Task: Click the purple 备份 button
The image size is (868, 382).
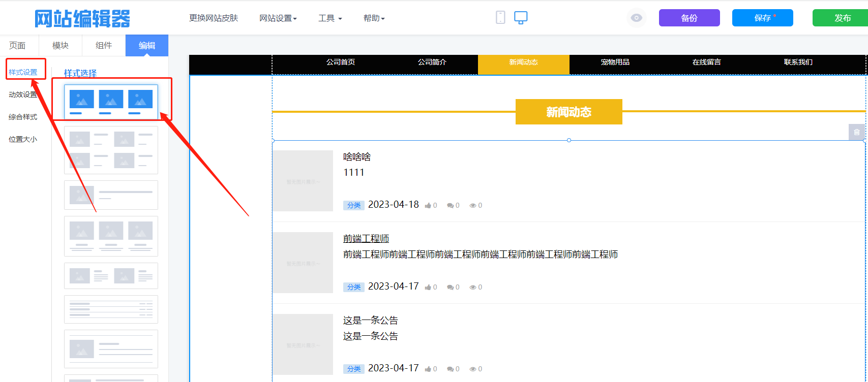Action: [x=689, y=18]
